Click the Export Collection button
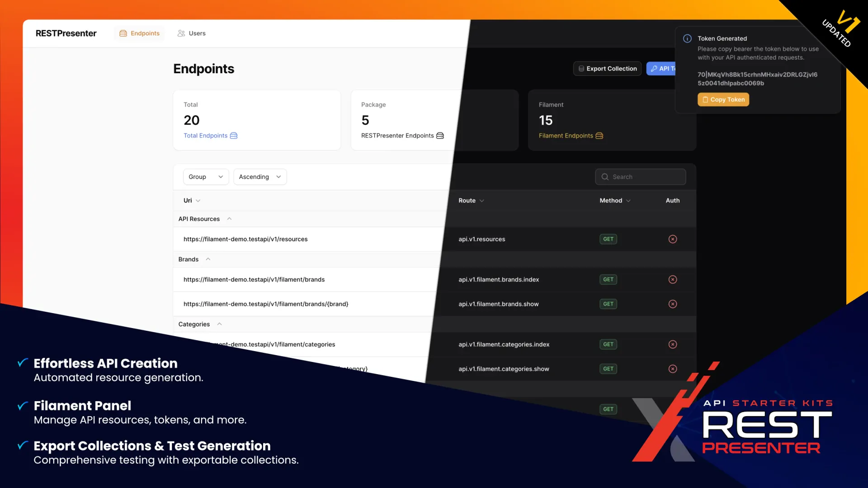This screenshot has width=868, height=488. tap(607, 68)
